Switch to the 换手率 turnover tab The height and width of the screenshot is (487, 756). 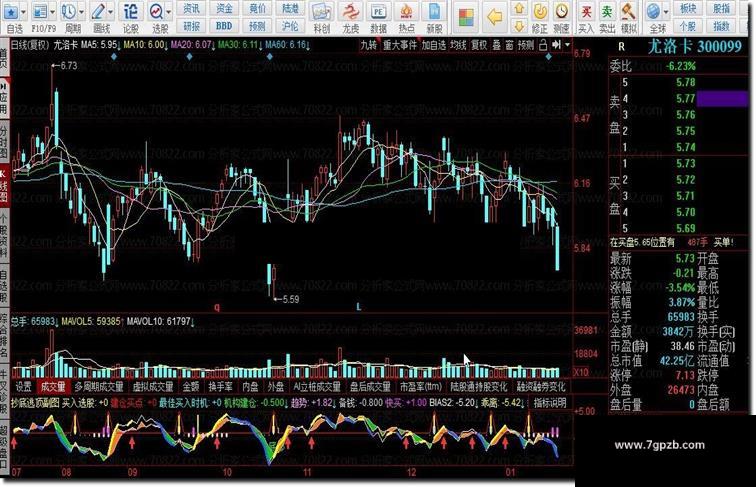[220, 386]
